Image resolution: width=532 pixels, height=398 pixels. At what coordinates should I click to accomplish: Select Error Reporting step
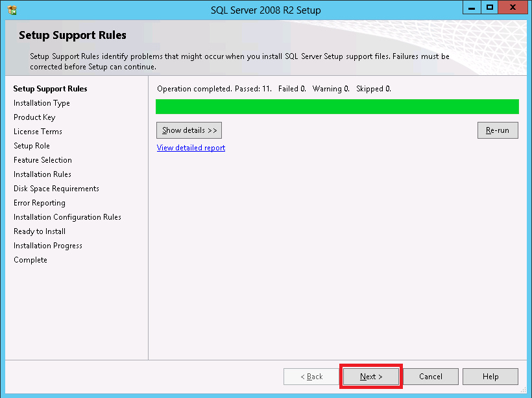click(x=40, y=203)
